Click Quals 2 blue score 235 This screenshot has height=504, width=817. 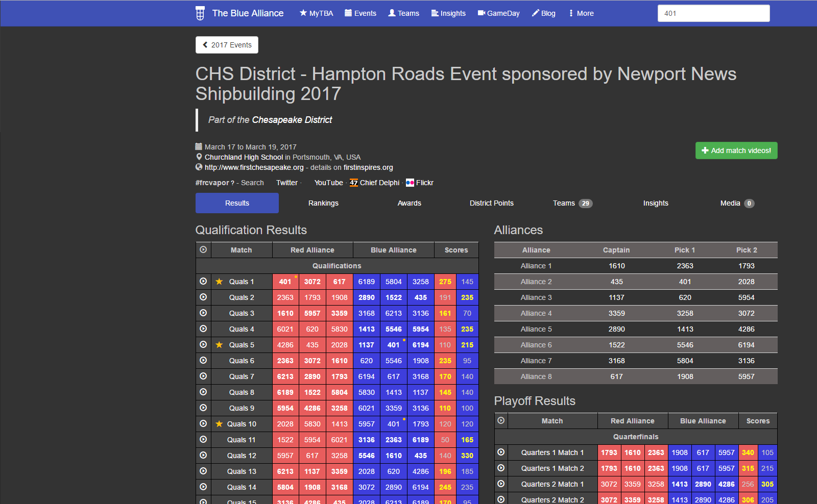pos(467,297)
